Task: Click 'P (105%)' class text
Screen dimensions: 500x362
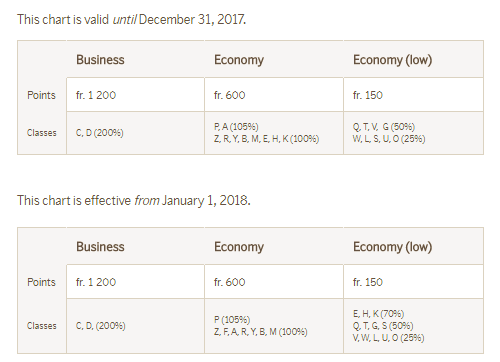Action: tap(232, 320)
